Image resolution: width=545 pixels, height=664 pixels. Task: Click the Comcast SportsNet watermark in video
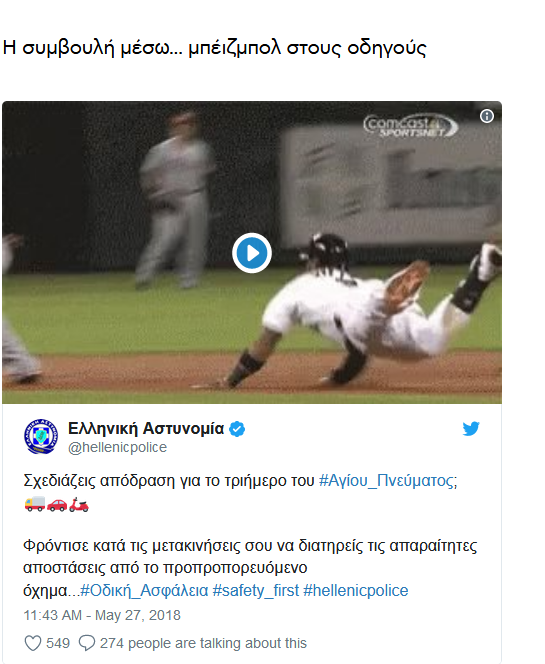pyautogui.click(x=410, y=126)
